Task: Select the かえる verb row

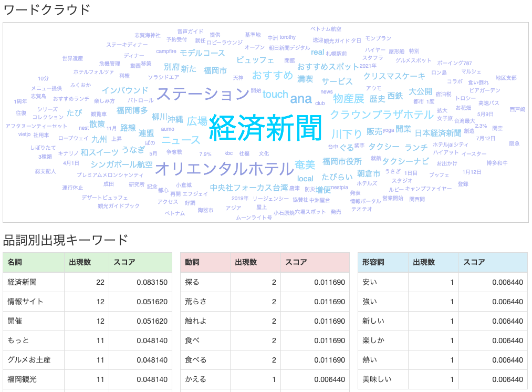Action: pos(265,379)
